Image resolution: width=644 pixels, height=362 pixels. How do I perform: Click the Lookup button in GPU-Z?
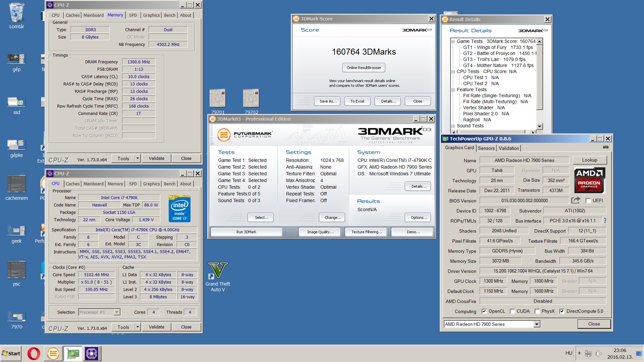[589, 160]
